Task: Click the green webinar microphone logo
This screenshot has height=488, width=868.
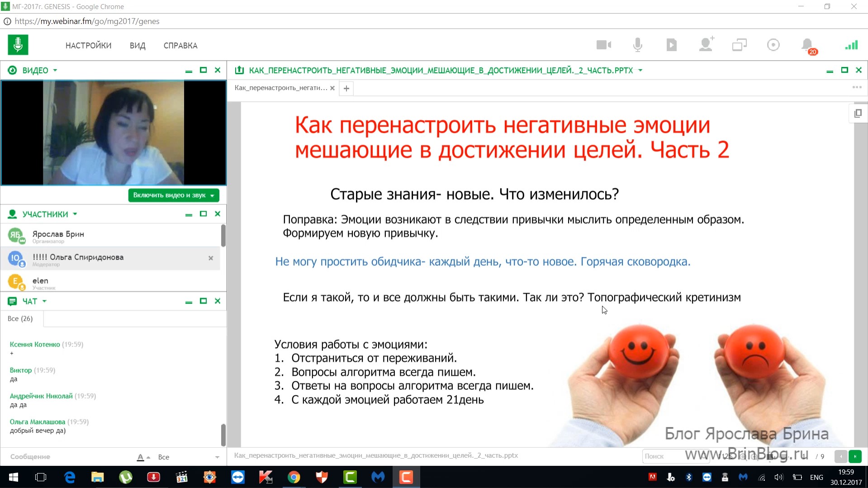Action: point(18,45)
